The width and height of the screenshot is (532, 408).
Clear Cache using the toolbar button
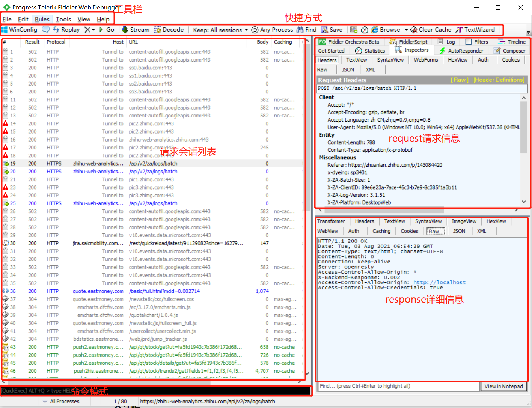(x=431, y=30)
